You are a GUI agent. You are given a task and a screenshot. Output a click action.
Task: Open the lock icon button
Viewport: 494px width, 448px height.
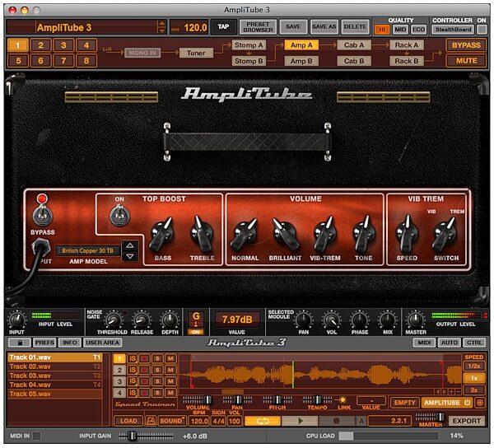tap(20, 343)
